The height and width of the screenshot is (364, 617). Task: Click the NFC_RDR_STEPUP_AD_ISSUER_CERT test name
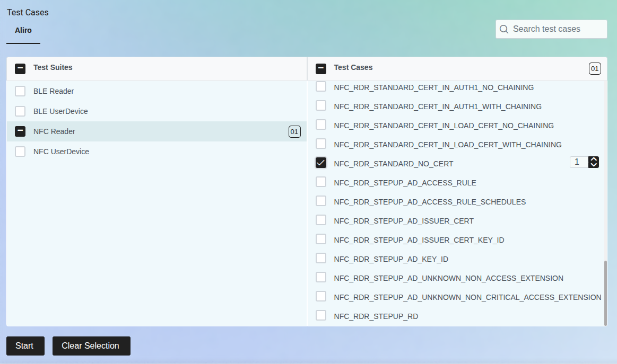(x=404, y=221)
